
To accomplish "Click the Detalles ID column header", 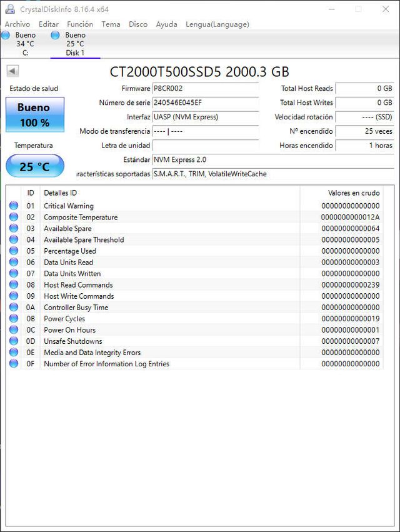I will [x=170, y=193].
